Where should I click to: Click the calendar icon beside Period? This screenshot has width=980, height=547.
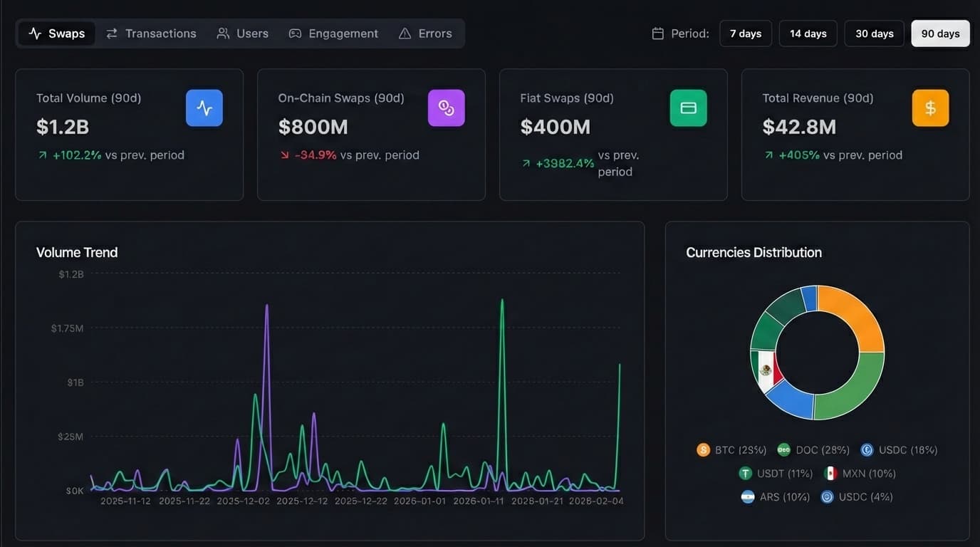[x=658, y=33]
